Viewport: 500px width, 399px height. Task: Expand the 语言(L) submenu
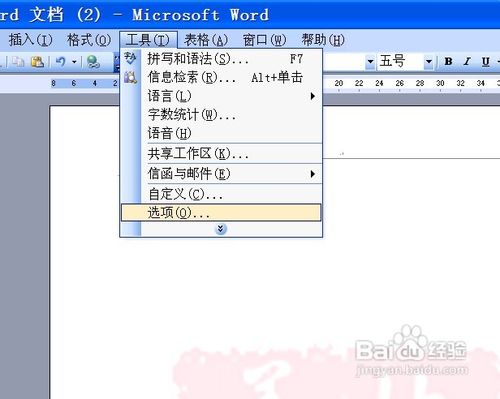[x=221, y=96]
